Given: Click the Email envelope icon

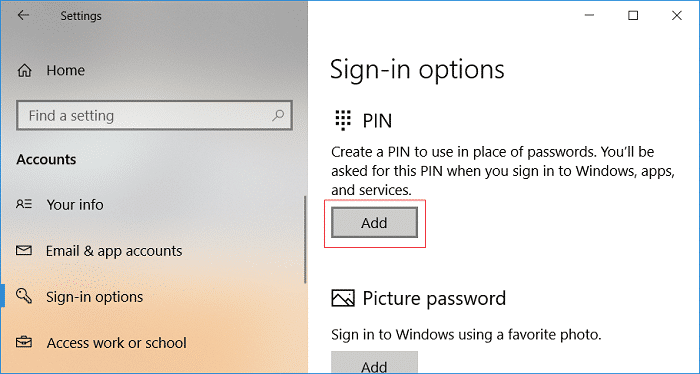Looking at the screenshot, I should point(24,250).
